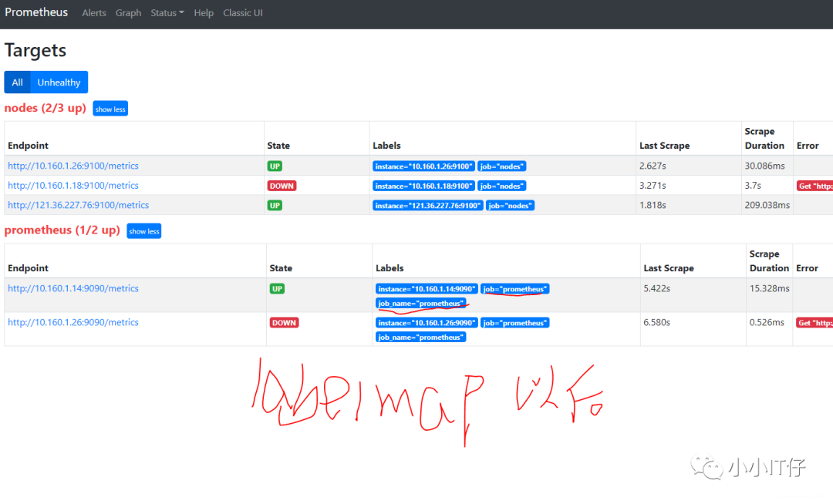Click label instance="121.36.227.76:9100"
This screenshot has width=833, height=504.
tap(427, 205)
